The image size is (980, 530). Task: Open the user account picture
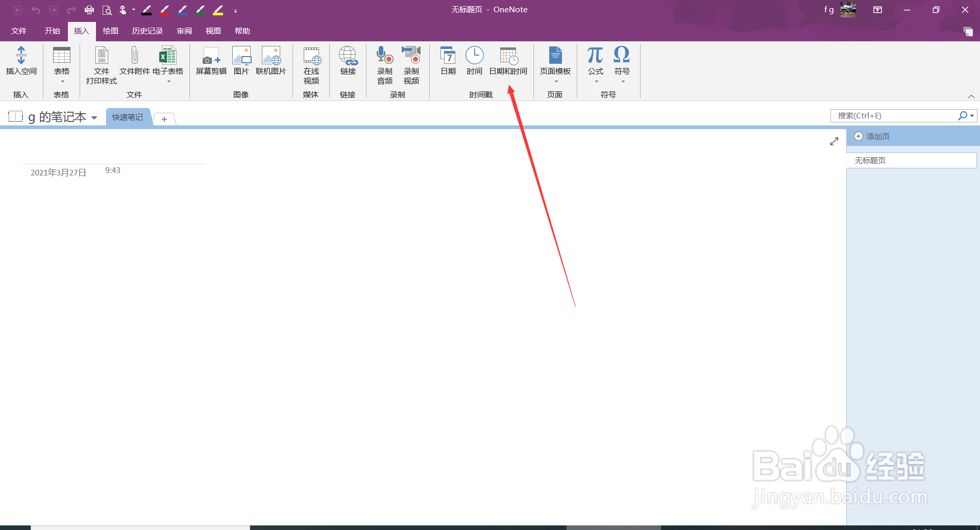[x=848, y=10]
